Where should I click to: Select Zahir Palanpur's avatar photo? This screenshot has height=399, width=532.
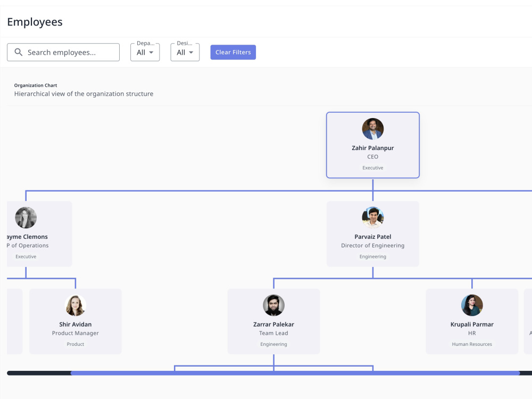pyautogui.click(x=372, y=129)
